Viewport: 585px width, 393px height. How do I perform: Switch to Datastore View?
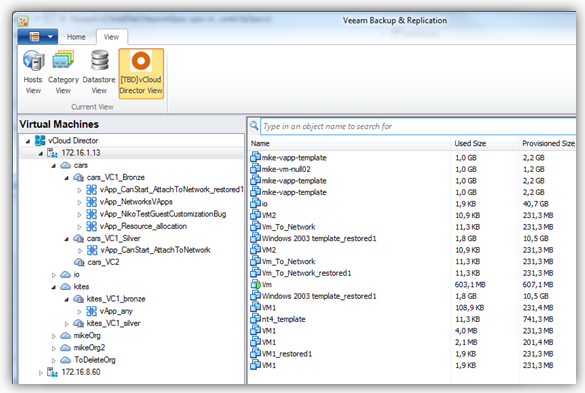click(x=99, y=73)
